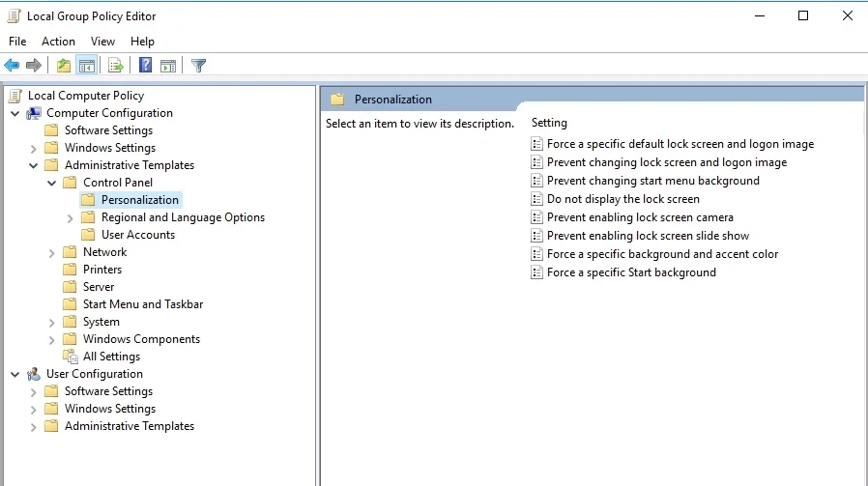
Task: Open Help via the question mark icon
Action: 145,66
